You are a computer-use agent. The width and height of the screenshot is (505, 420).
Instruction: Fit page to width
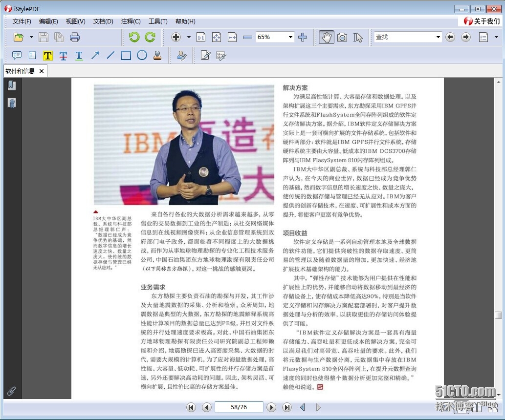coord(232,37)
